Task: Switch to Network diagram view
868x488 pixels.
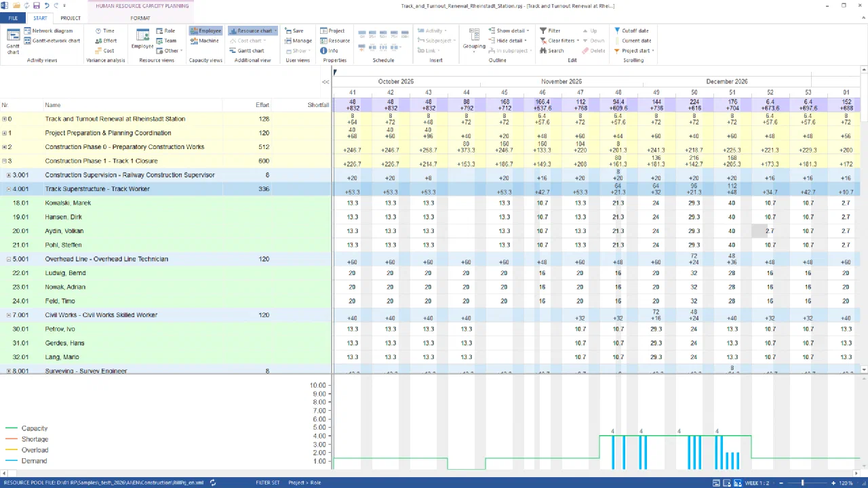Action: [48, 30]
